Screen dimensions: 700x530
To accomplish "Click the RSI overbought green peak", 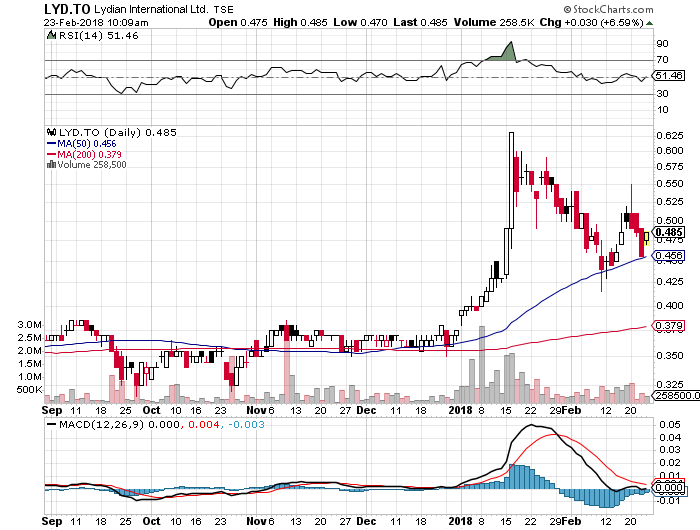I will tap(506, 52).
